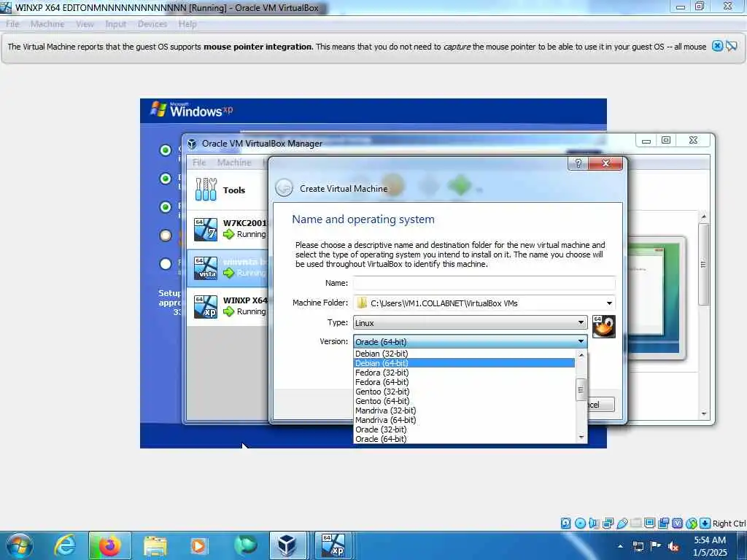Click the network adapters status icon
This screenshot has height=560, width=747.
click(x=608, y=524)
